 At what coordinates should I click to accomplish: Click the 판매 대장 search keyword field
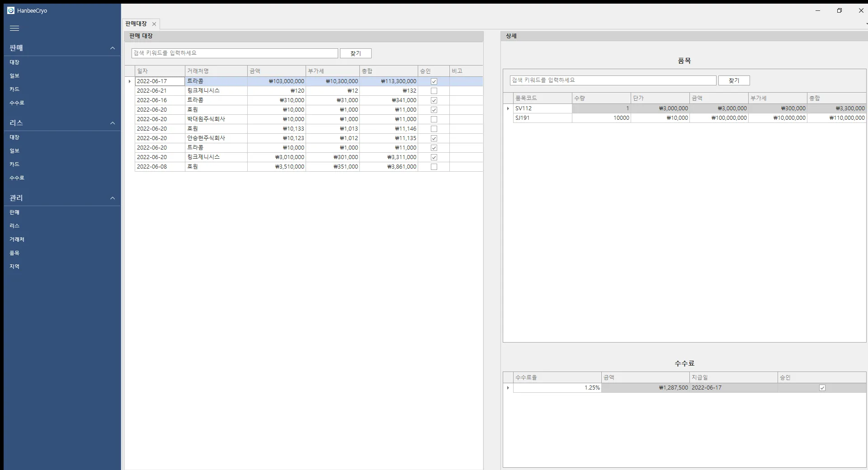[x=234, y=53]
